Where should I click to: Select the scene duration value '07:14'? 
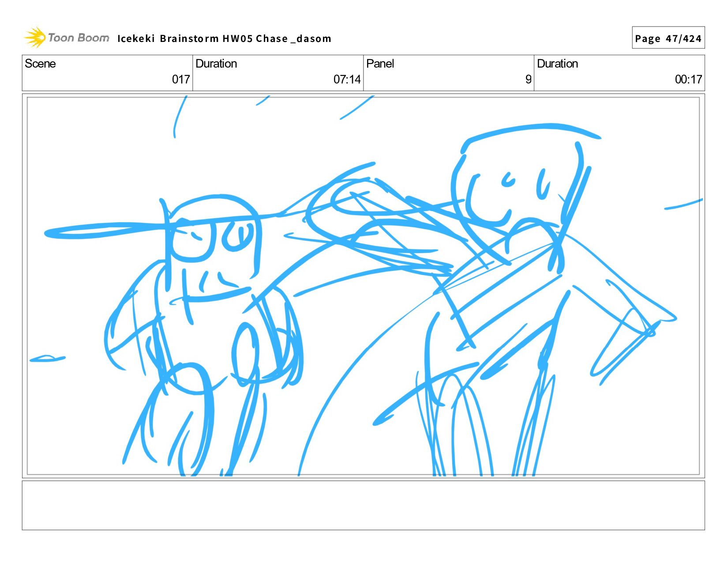pos(347,79)
